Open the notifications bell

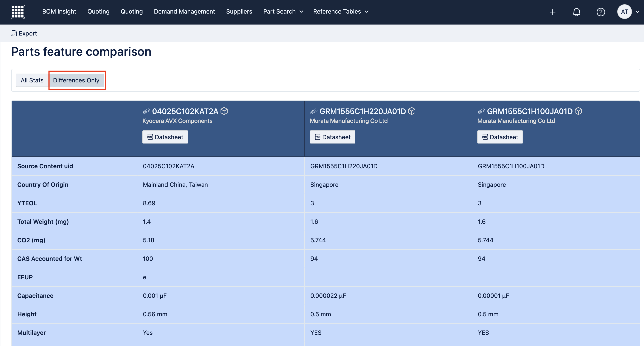(x=577, y=12)
